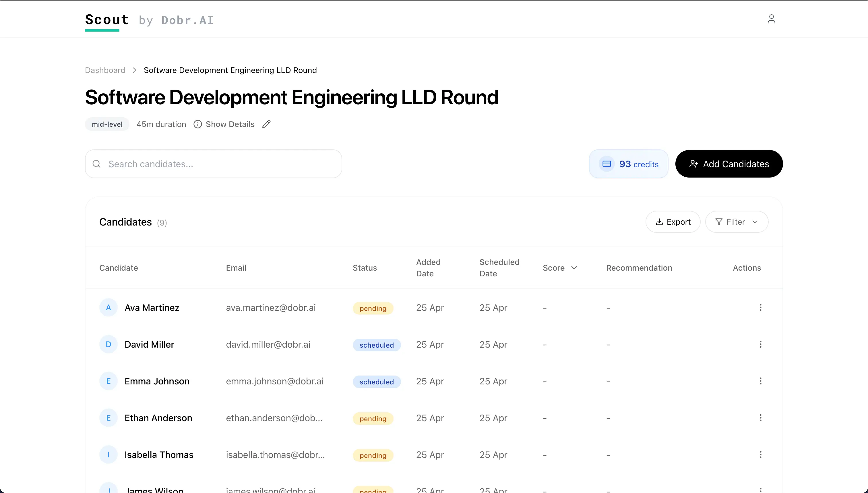868x493 pixels.
Task: Click the search magnifier icon in candidates search
Action: [96, 164]
